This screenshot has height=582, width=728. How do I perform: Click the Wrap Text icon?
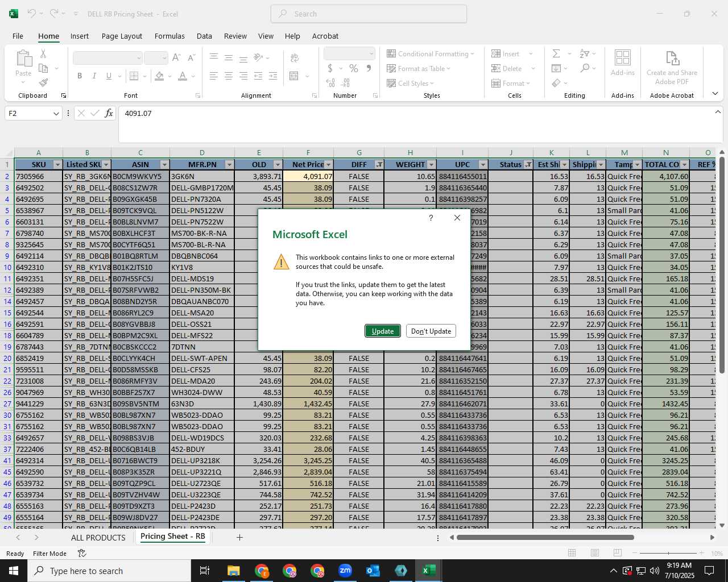pos(295,57)
